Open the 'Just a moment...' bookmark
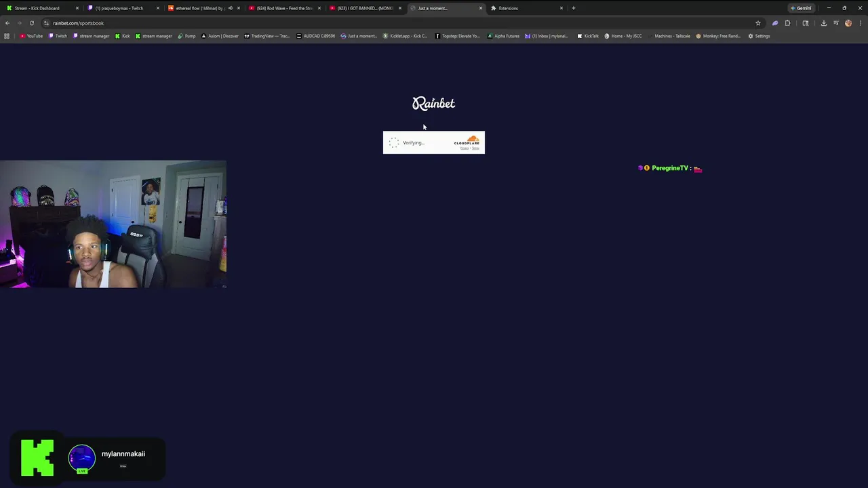Viewport: 868px width, 488px height. 359,36
